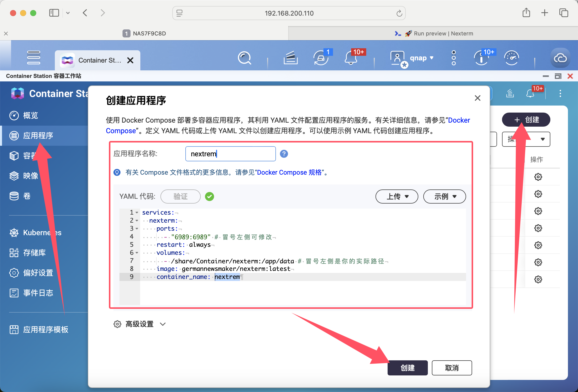Image resolution: width=578 pixels, height=392 pixels.
Task: Click the container_name line in YAML editor
Action: [x=303, y=277]
